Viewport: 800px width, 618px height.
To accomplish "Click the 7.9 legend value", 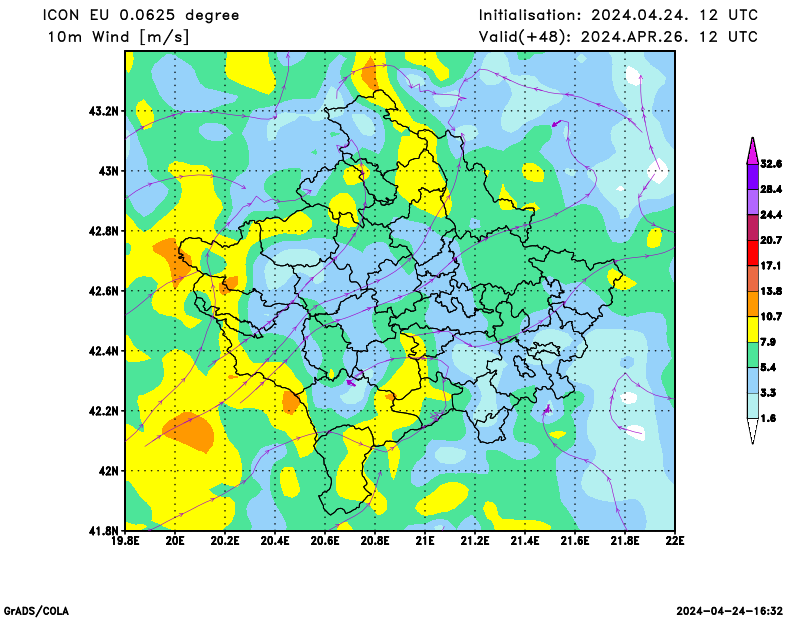I will pyautogui.click(x=768, y=342).
